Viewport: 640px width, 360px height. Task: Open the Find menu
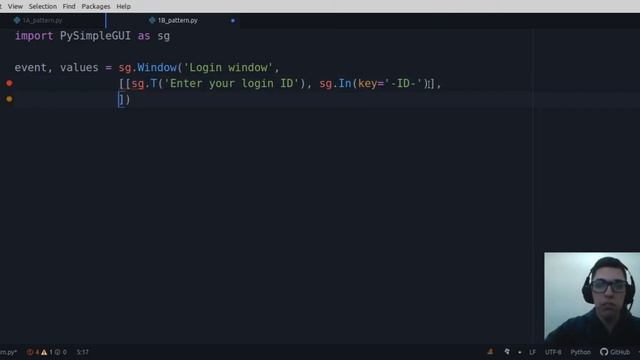pos(69,7)
